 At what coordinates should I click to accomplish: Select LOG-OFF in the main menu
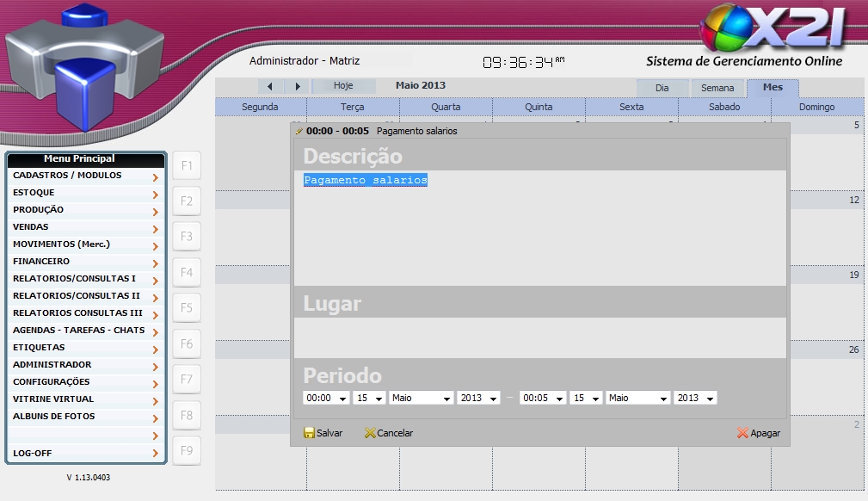85,453
